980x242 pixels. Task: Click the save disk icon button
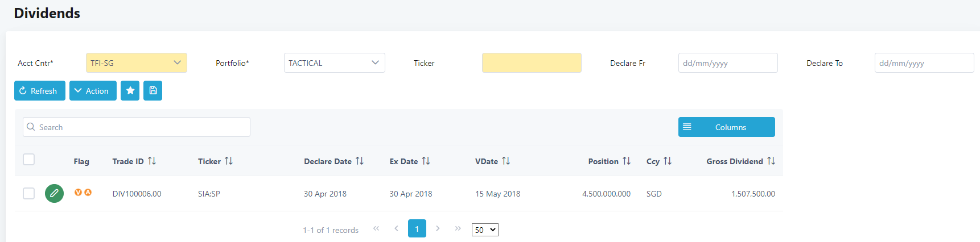[x=153, y=91]
